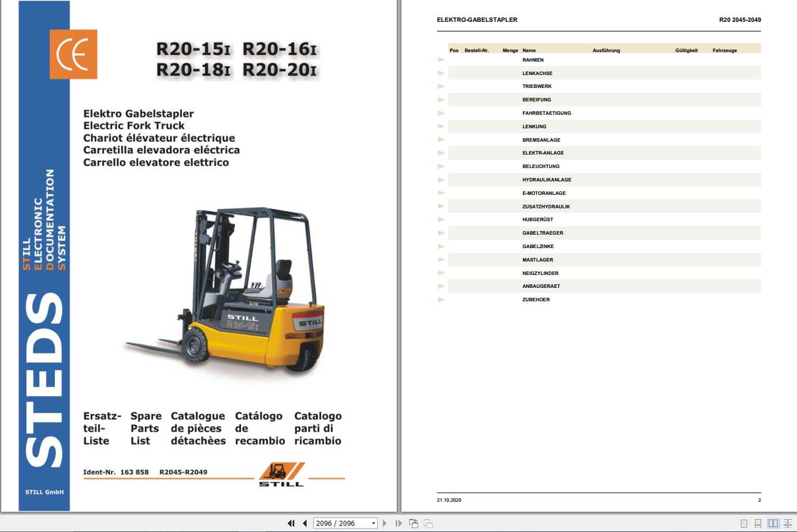Select the HUBGERÜST text
This screenshot has height=532, width=797.
(x=538, y=220)
